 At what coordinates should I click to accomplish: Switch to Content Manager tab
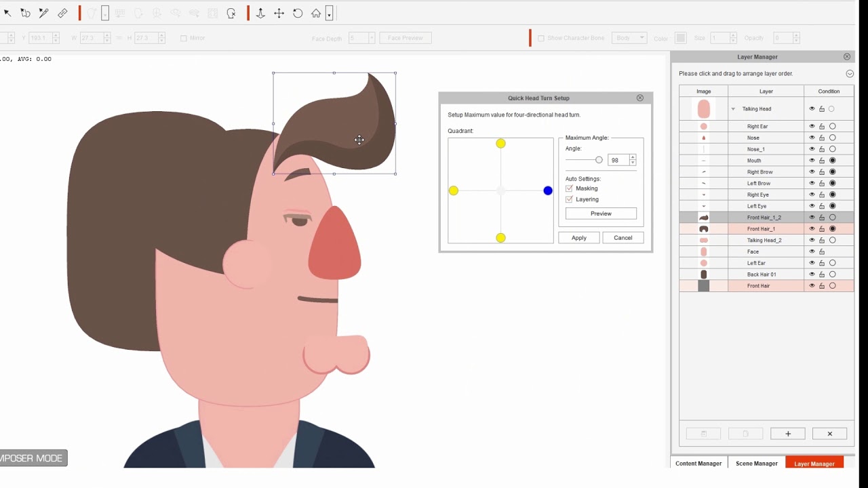tap(698, 464)
